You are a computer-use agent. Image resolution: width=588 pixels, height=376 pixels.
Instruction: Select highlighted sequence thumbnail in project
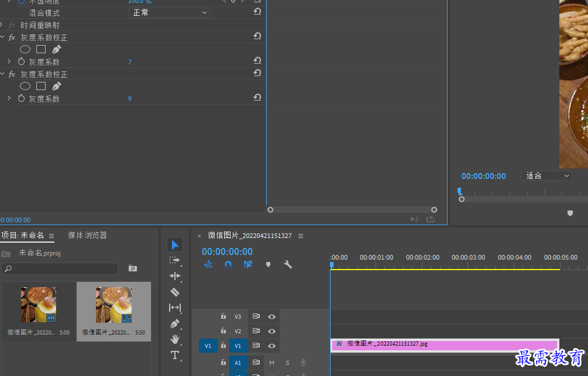(114, 305)
